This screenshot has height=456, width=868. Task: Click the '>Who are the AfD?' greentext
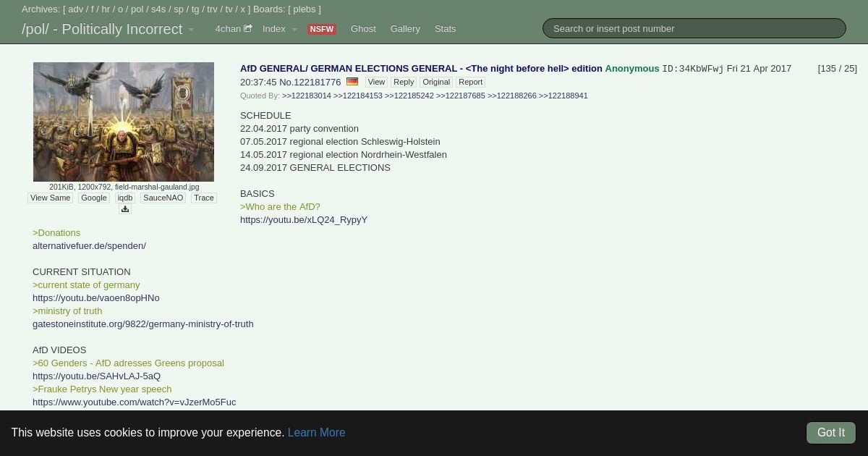tap(280, 207)
